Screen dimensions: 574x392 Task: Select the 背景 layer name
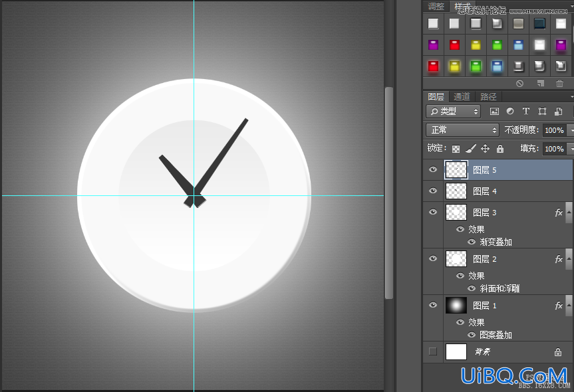(x=482, y=351)
